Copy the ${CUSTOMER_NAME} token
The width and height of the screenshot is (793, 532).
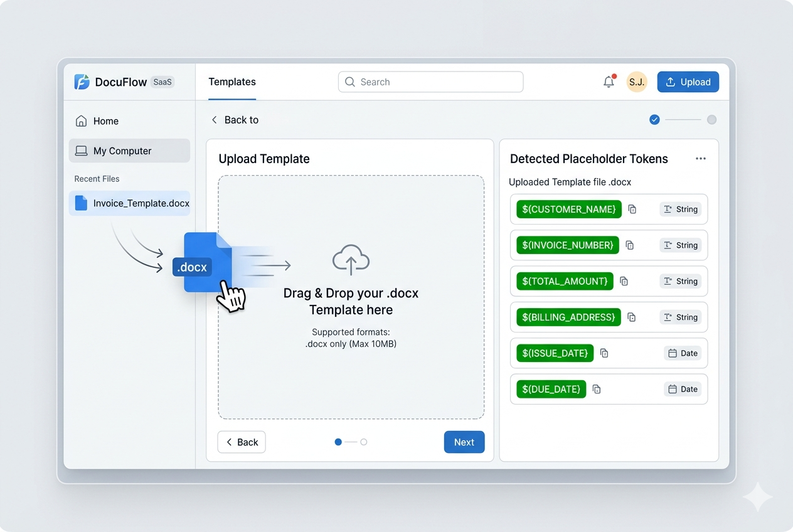click(632, 210)
